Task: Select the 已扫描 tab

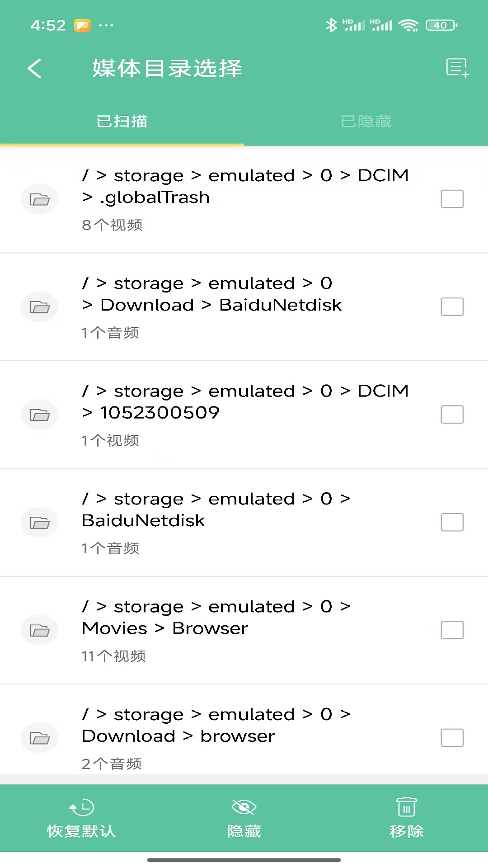Action: (122, 121)
